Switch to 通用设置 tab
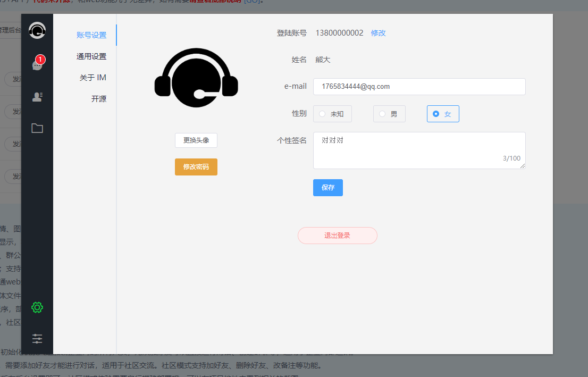Viewport: 588px width, 377px height. [x=91, y=56]
